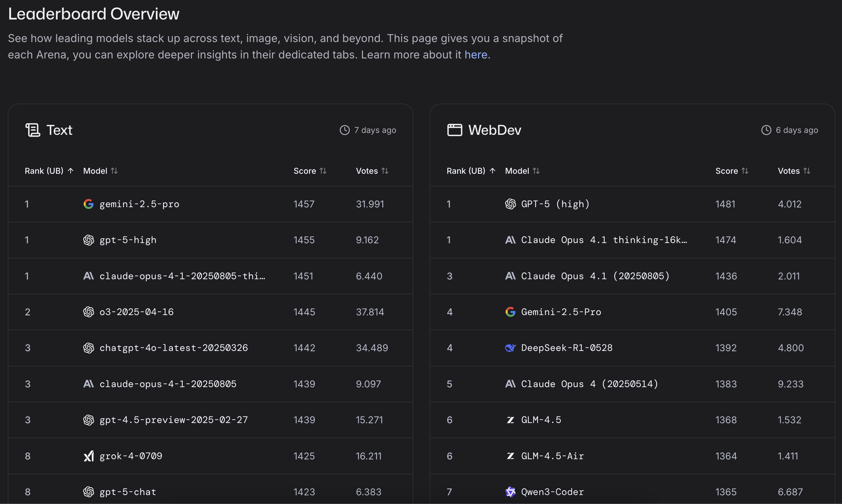Open the Score sort control in WebDev leaderboard

pyautogui.click(x=745, y=171)
